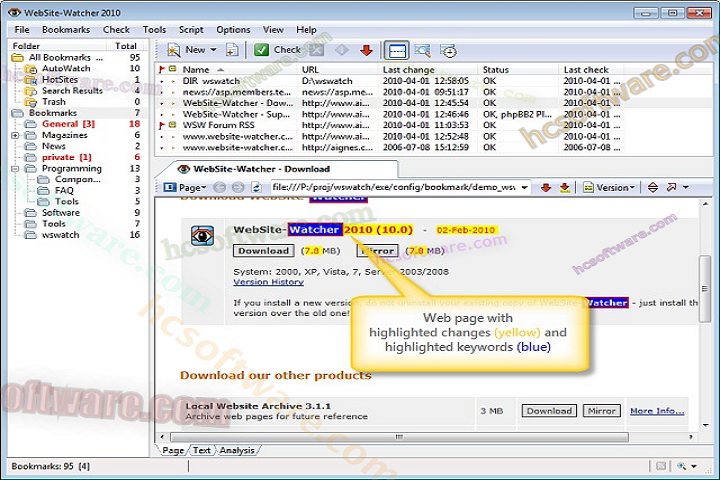Viewport: 720px width, 480px height.
Task: Sort by the Last change column header
Action: point(408,70)
